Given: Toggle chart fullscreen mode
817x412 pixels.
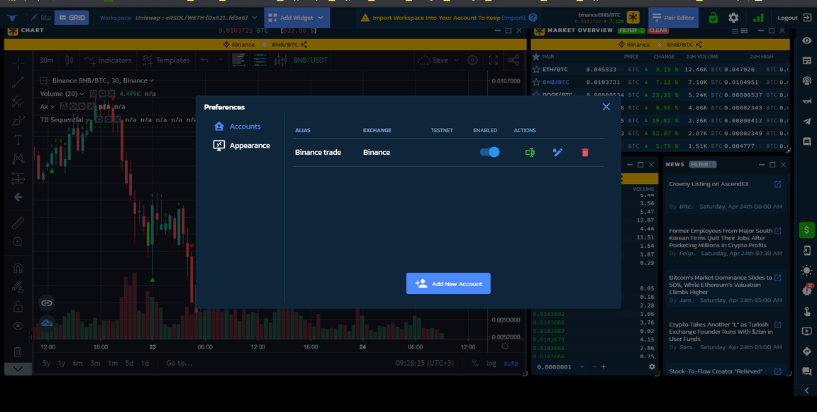Looking at the screenshot, I should point(493,60).
